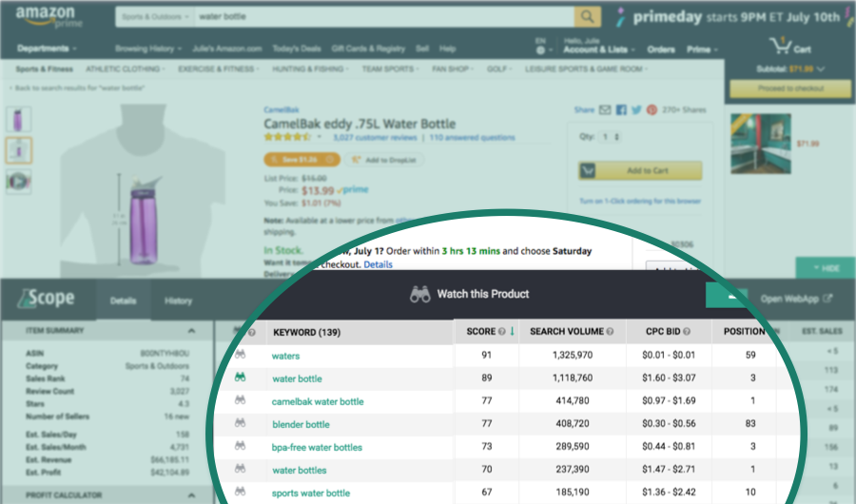Click help icon next to SCORE header
The image size is (856, 504).
click(x=501, y=332)
